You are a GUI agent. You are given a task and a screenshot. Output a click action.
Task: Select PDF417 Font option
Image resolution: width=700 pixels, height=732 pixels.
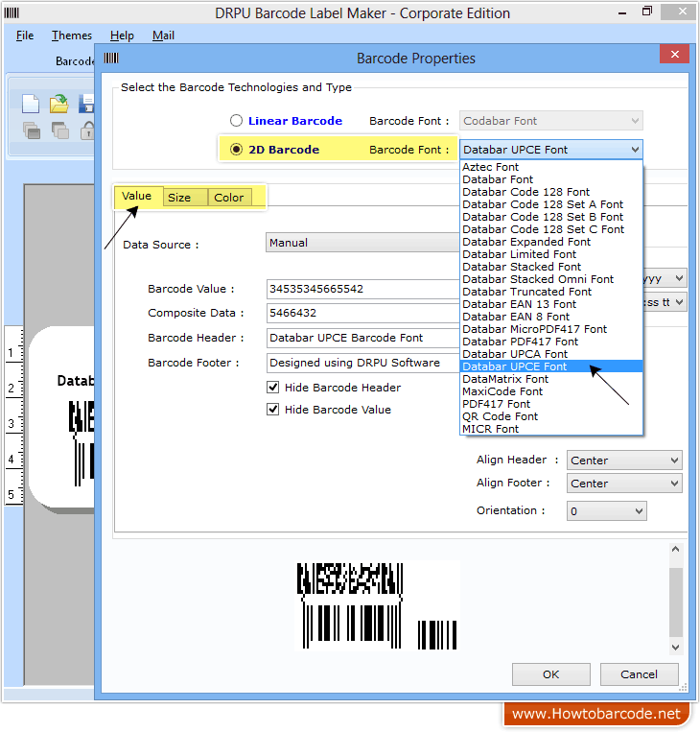click(x=551, y=404)
